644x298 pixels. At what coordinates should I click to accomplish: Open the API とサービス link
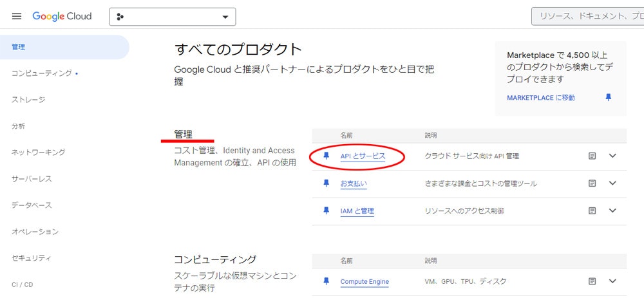pyautogui.click(x=363, y=156)
